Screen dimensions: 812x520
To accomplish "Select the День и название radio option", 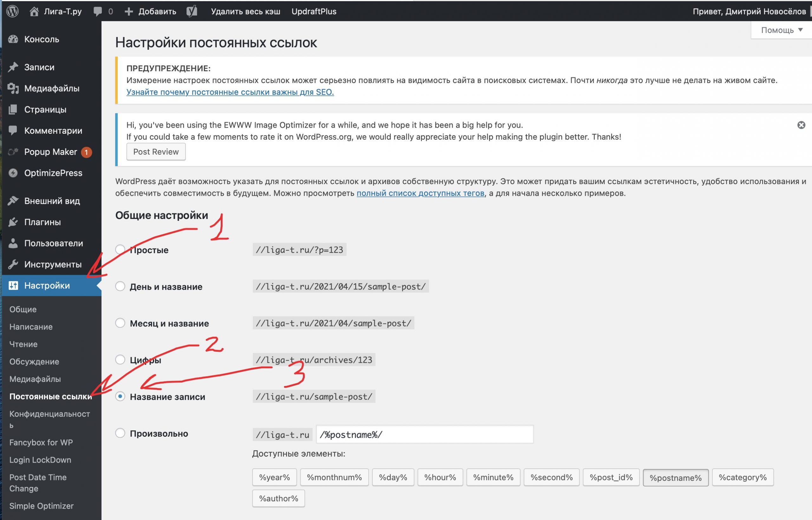I will (x=120, y=286).
